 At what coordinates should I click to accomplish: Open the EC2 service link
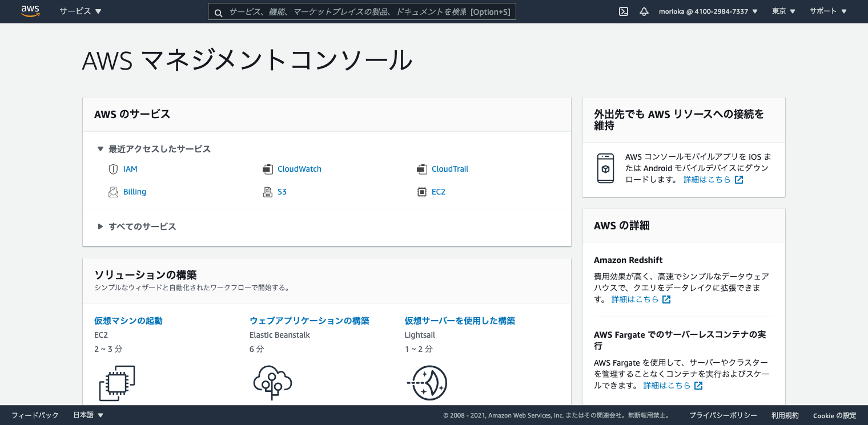click(439, 192)
